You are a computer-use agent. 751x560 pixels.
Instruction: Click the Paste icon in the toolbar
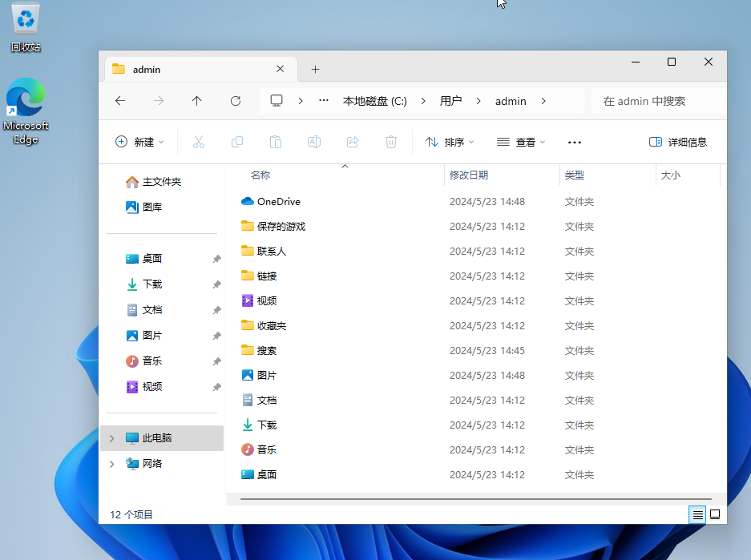click(275, 142)
